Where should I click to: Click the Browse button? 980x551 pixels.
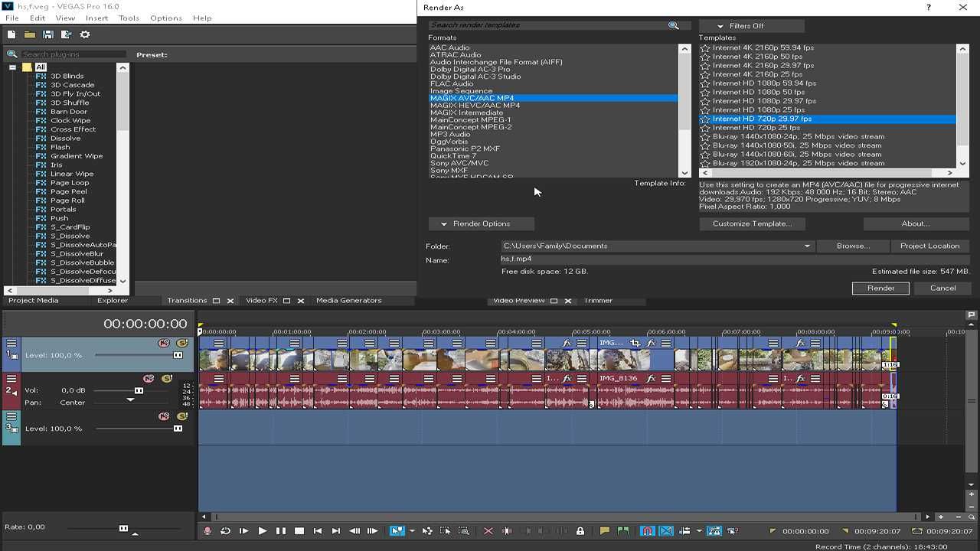point(853,246)
